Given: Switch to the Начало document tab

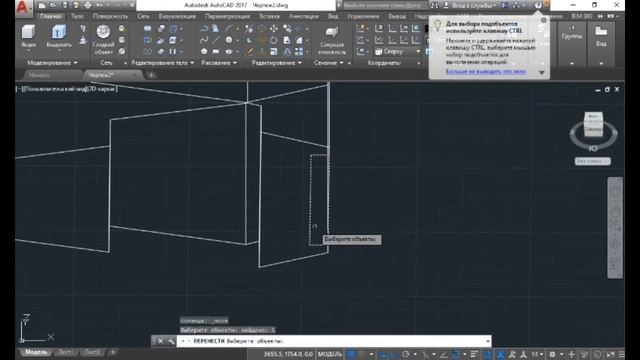Looking at the screenshot, I should (x=39, y=75).
